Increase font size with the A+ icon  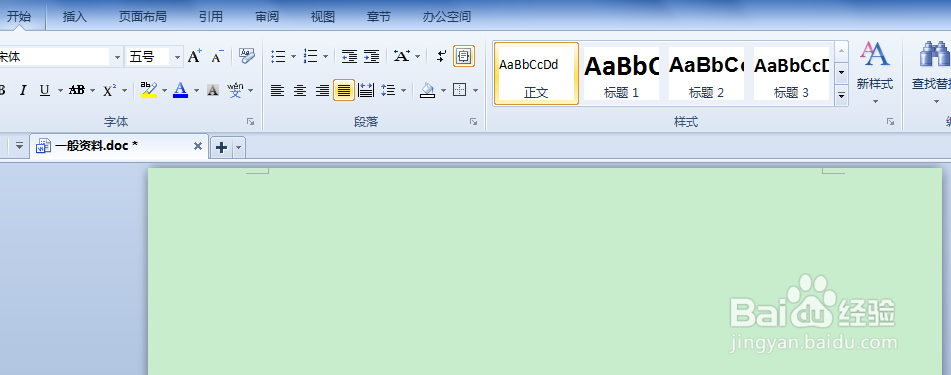[x=195, y=57]
